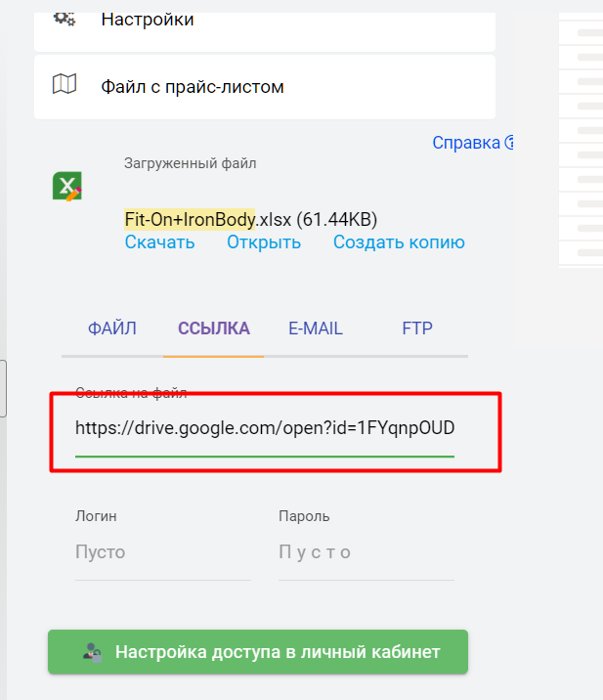Open the Справка help link
This screenshot has width=603, height=700.
tap(473, 143)
